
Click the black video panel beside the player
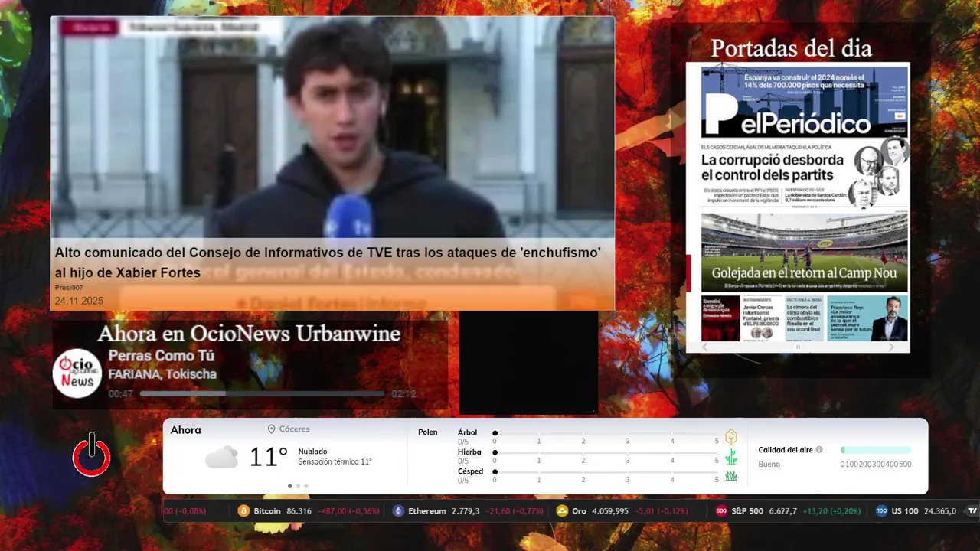pyautogui.click(x=528, y=363)
